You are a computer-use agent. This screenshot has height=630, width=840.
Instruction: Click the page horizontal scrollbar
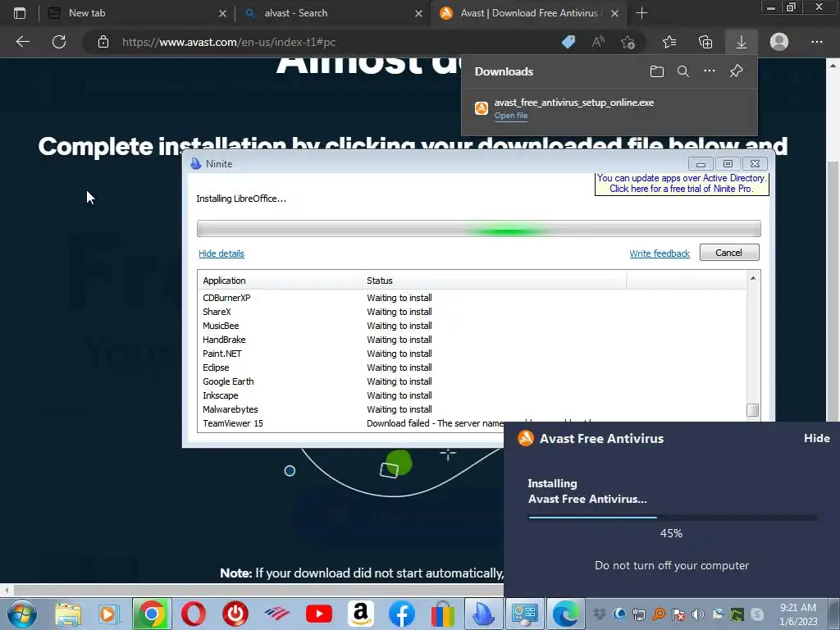(258, 591)
